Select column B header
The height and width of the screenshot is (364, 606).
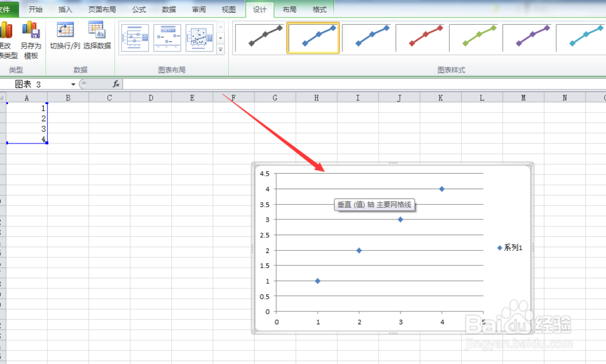[x=68, y=98]
